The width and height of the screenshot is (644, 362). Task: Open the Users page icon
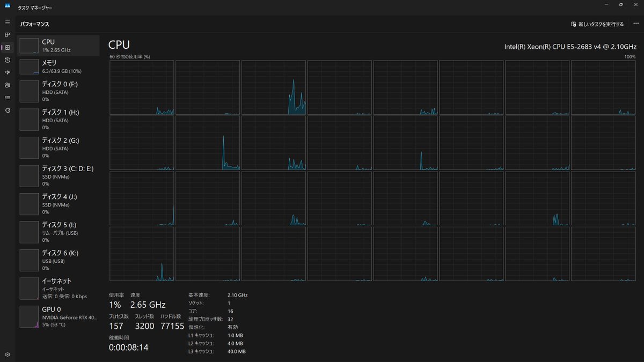coord(8,85)
